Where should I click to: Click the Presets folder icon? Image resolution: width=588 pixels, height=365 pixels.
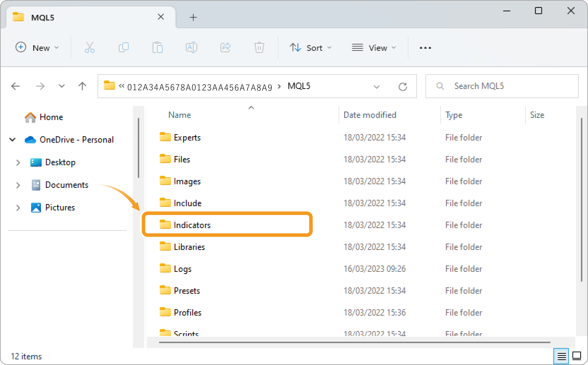165,290
